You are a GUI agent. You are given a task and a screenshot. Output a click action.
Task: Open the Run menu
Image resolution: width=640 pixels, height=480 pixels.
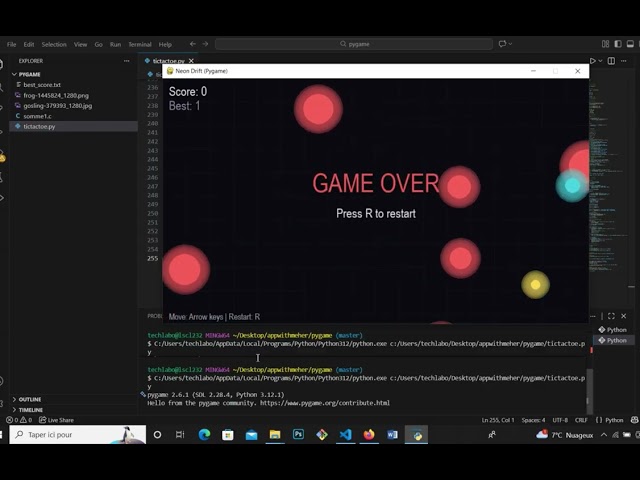point(116,44)
